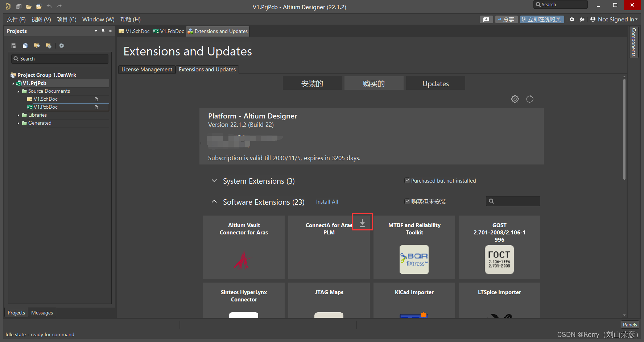Click Install All link
Viewport: 644px width, 342px height.
(327, 202)
